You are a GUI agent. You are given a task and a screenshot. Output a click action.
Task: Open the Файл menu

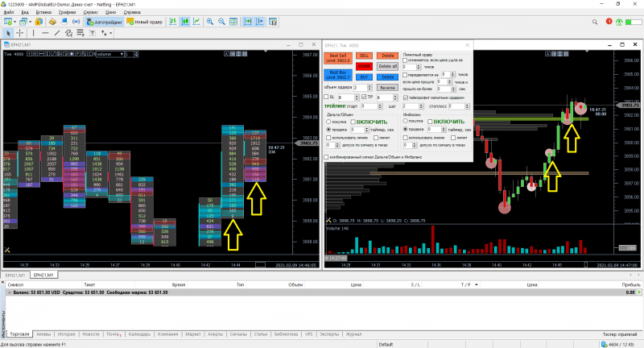click(x=9, y=12)
